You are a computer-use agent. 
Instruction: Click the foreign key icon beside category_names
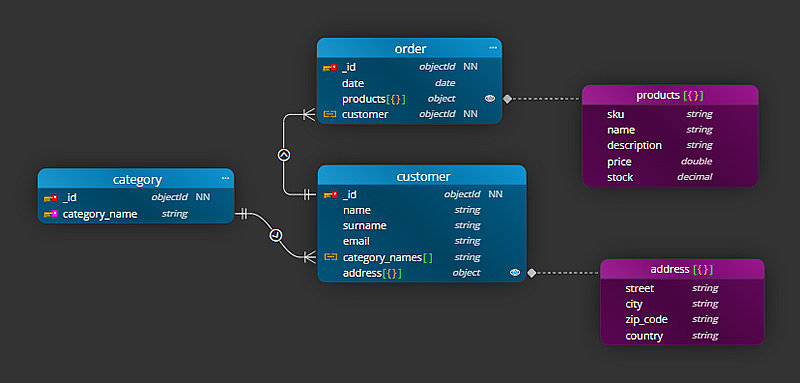pyautogui.click(x=331, y=257)
